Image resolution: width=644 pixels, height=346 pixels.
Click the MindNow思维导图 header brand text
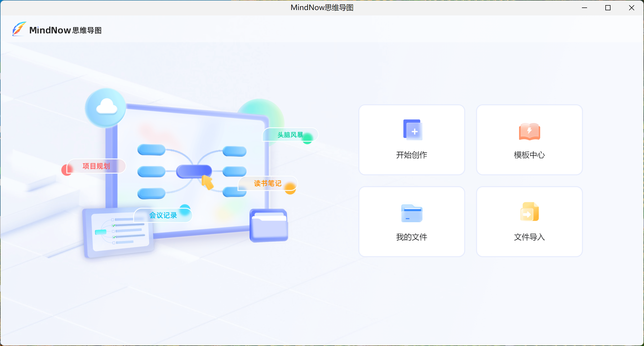pos(65,30)
